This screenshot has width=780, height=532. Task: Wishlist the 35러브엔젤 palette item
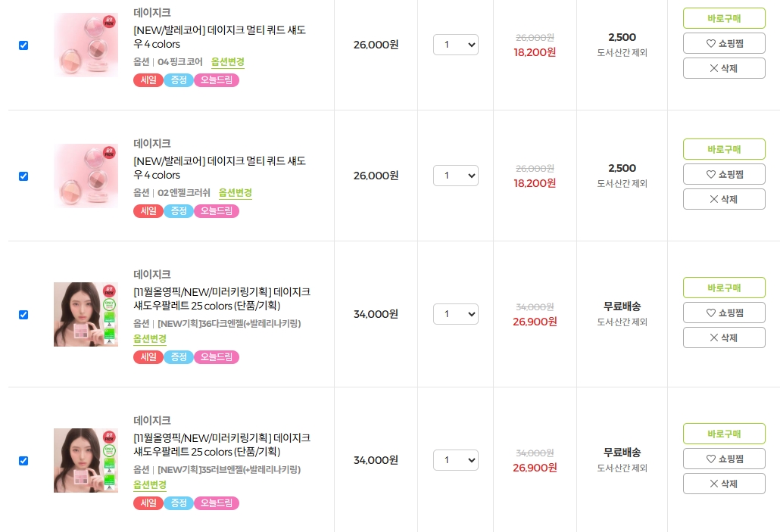tap(724, 459)
